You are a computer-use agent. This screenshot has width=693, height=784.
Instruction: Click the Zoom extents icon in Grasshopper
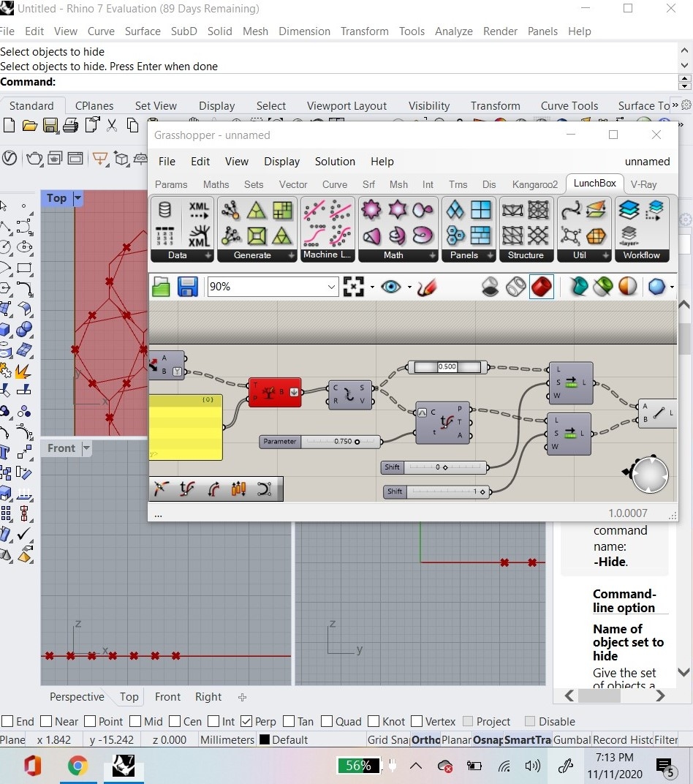[353, 287]
